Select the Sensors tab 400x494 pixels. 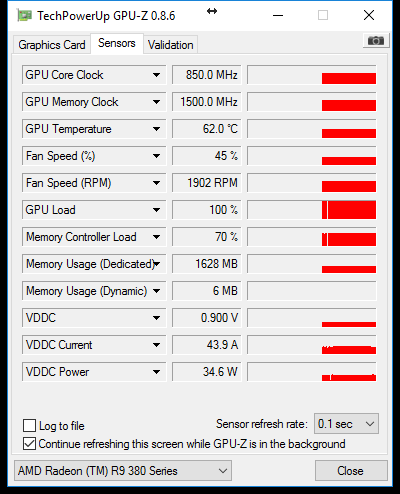click(117, 43)
